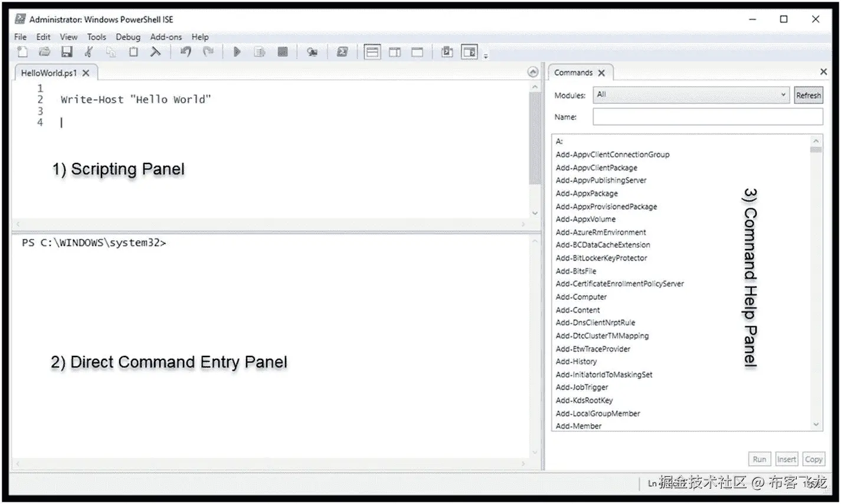Select Add-DnsClientNrptRule command

tap(595, 323)
